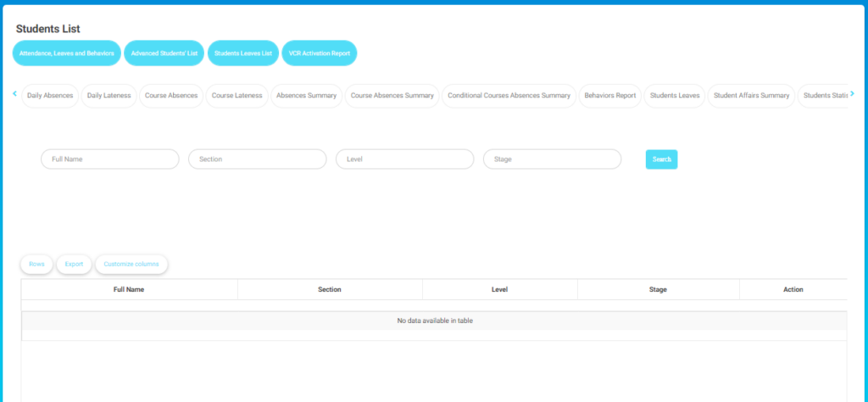Open the Rows dropdown button
Viewport: 868px width, 402px height.
click(36, 264)
